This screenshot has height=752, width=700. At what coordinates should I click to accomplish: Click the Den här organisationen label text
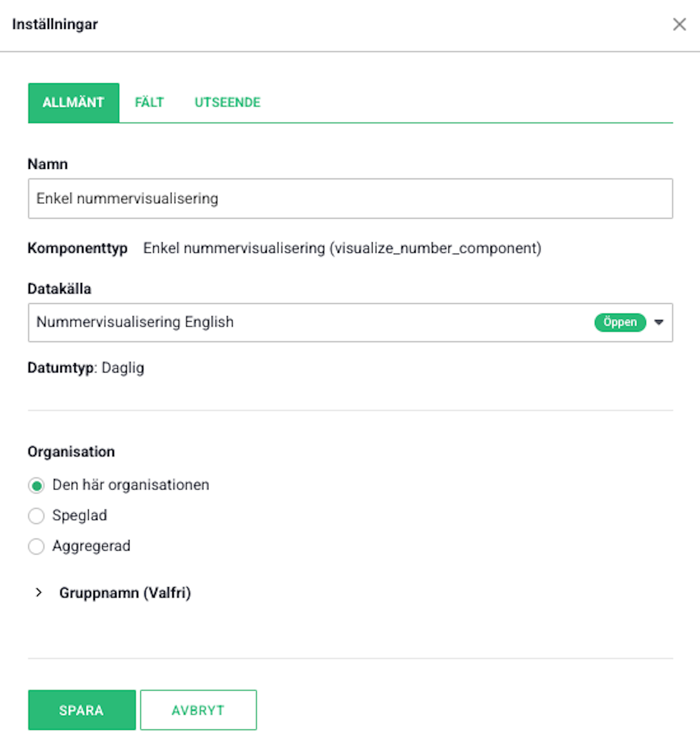point(131,485)
